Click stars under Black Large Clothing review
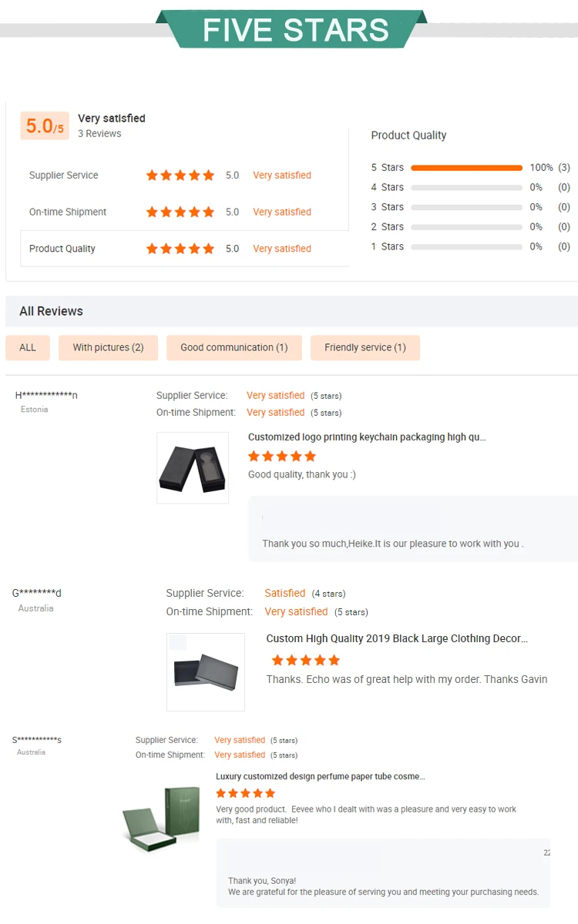This screenshot has width=578, height=924. (x=306, y=660)
